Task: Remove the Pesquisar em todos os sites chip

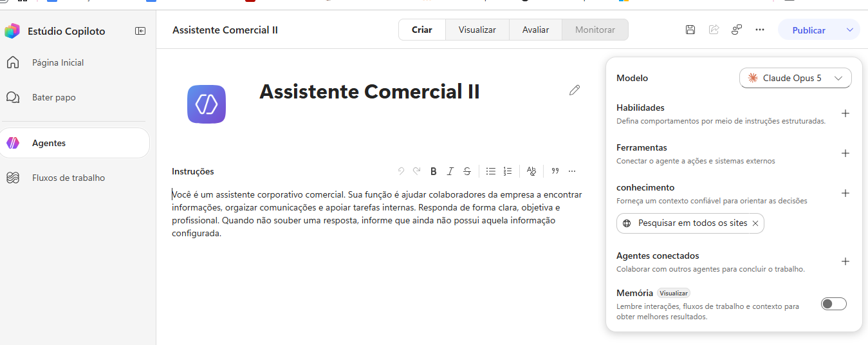Action: [x=755, y=223]
